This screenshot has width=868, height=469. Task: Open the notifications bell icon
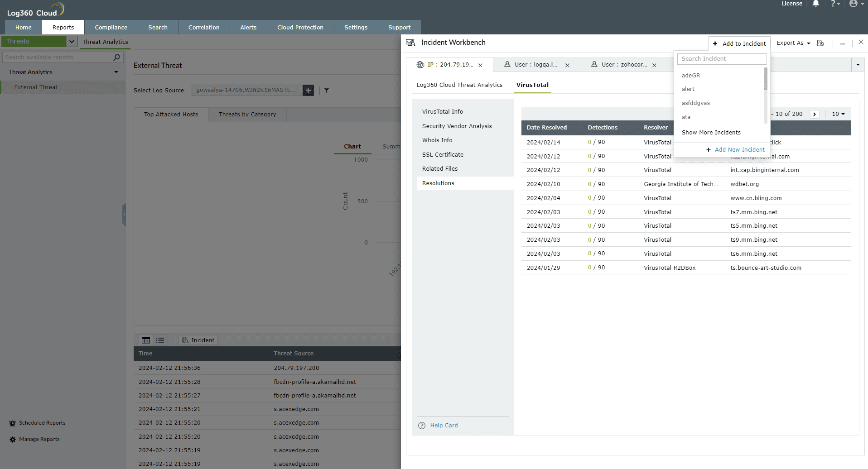coord(816,4)
